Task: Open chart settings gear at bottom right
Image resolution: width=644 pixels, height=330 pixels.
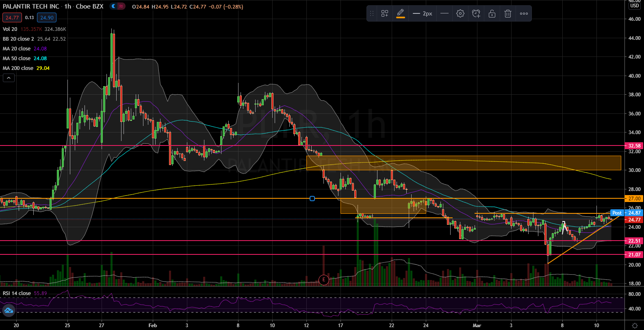Action: point(635,326)
